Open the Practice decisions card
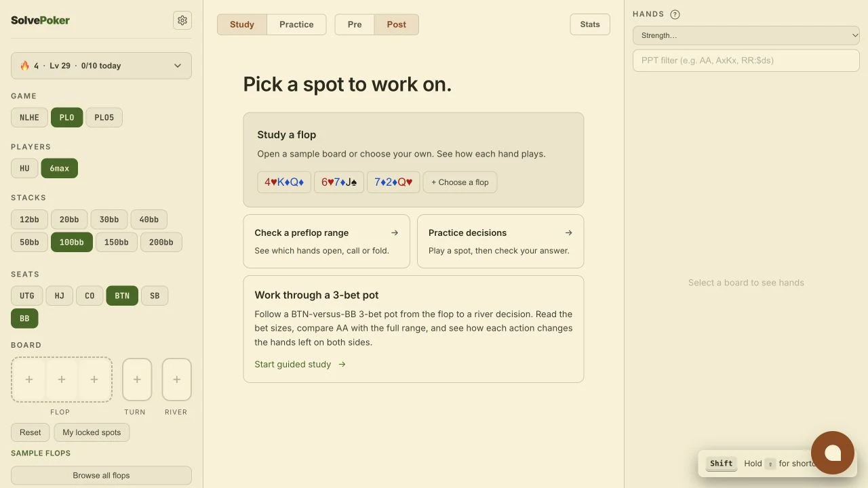The width and height of the screenshot is (868, 488). click(x=500, y=241)
